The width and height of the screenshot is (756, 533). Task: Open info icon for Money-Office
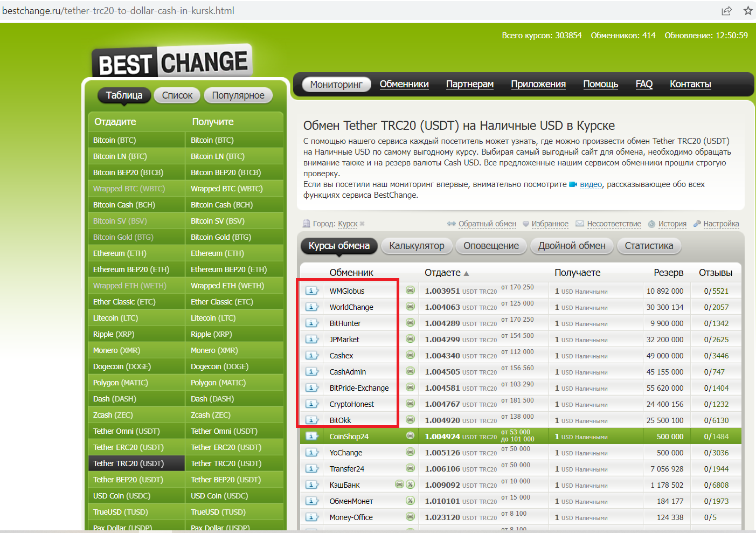[312, 517]
